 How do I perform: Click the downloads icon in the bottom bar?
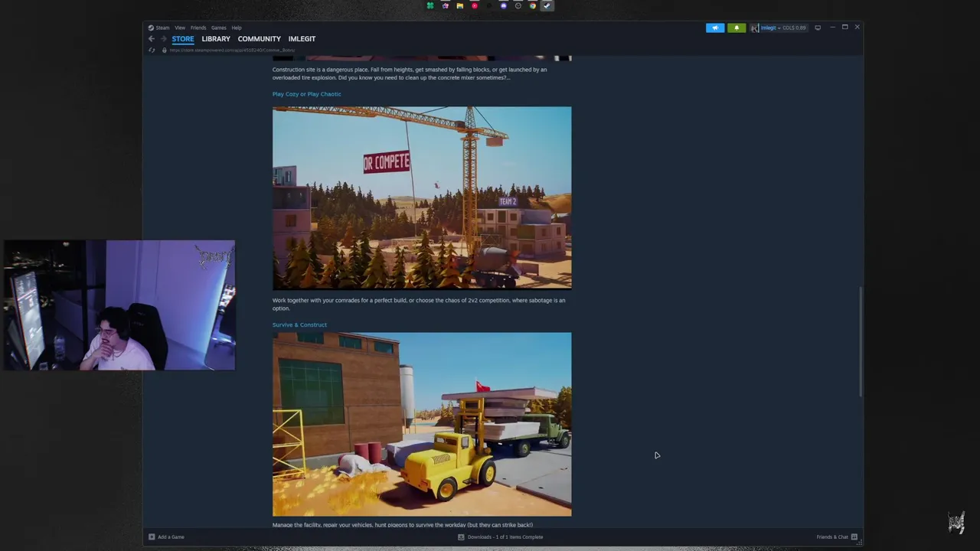click(461, 537)
